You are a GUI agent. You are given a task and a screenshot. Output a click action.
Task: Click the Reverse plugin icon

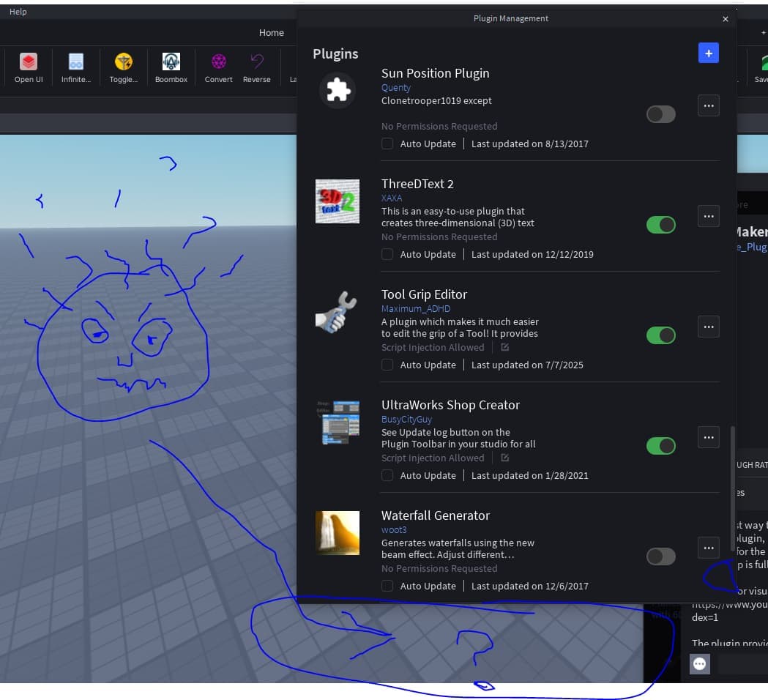tap(257, 62)
